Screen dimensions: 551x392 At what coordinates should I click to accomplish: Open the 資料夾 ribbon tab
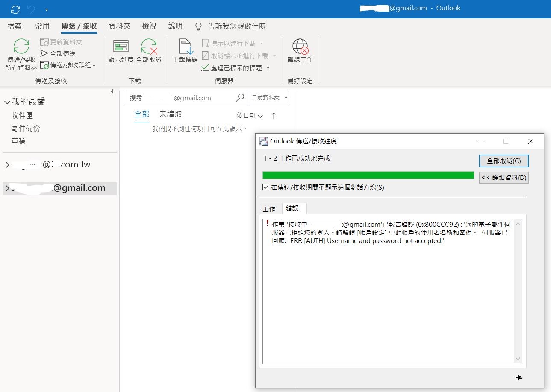click(x=120, y=26)
